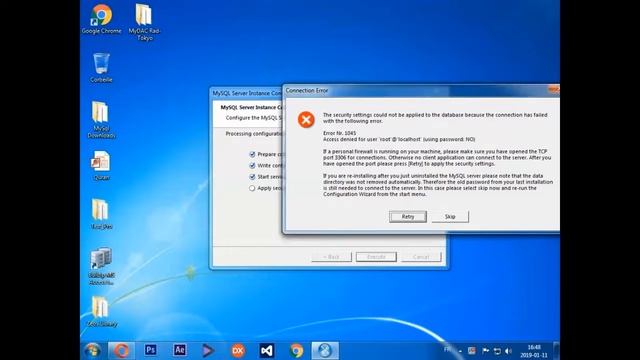Click the Error Nr. 1045 text line
The width and height of the screenshot is (640, 360).
click(x=340, y=133)
